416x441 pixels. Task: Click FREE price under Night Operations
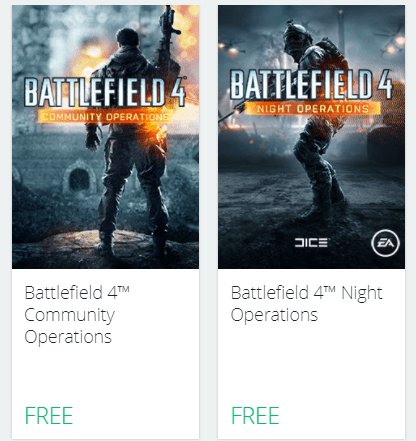click(x=255, y=416)
